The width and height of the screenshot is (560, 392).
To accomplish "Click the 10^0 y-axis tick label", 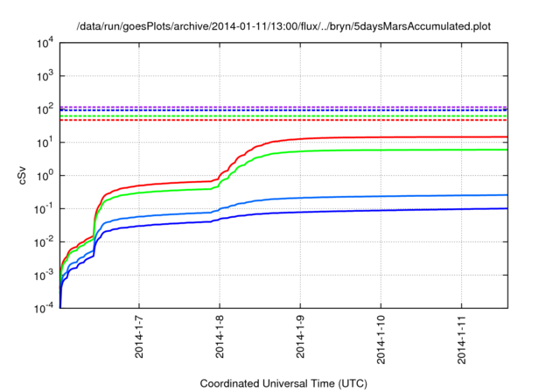I will (44, 176).
